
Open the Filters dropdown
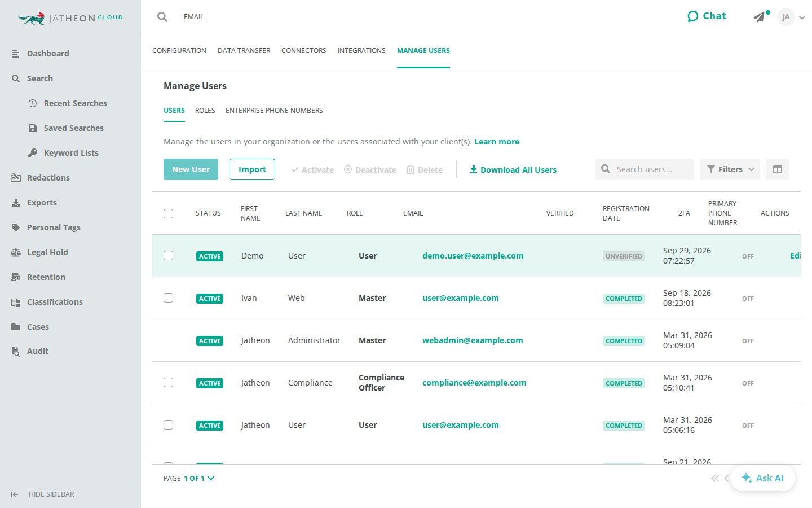(730, 169)
